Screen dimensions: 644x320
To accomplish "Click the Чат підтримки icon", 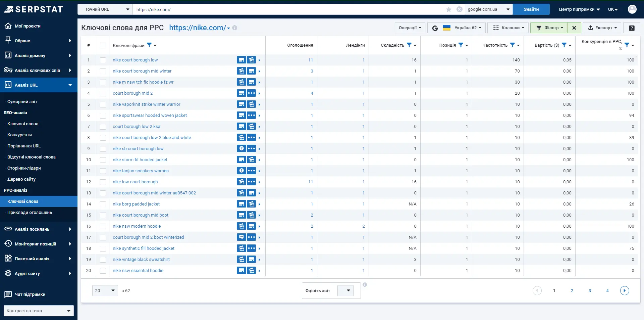I will [x=8, y=294].
